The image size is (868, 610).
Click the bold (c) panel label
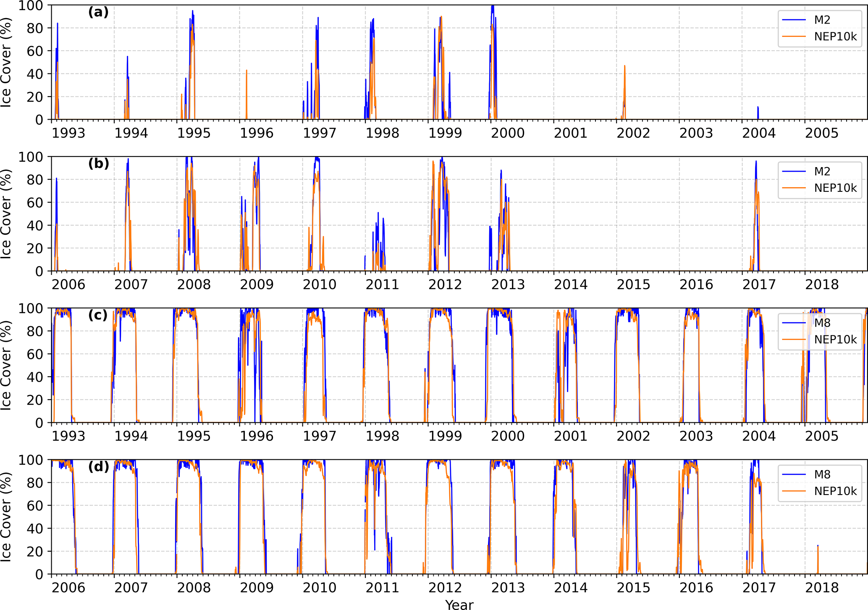pyautogui.click(x=98, y=315)
